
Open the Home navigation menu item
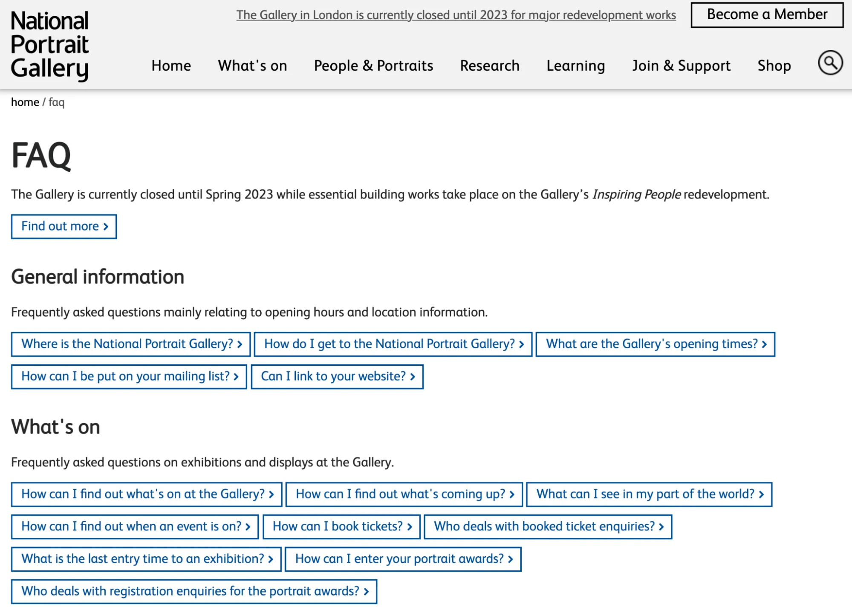tap(171, 65)
